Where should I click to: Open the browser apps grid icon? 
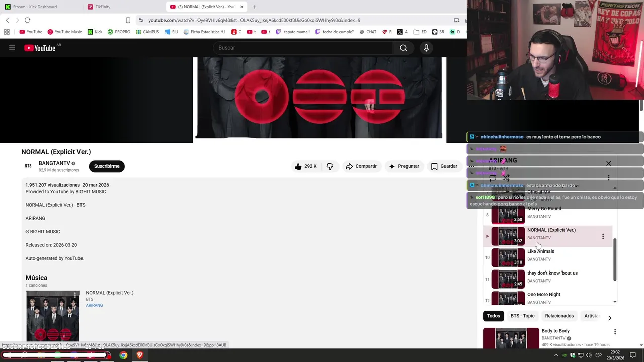coord(7,32)
